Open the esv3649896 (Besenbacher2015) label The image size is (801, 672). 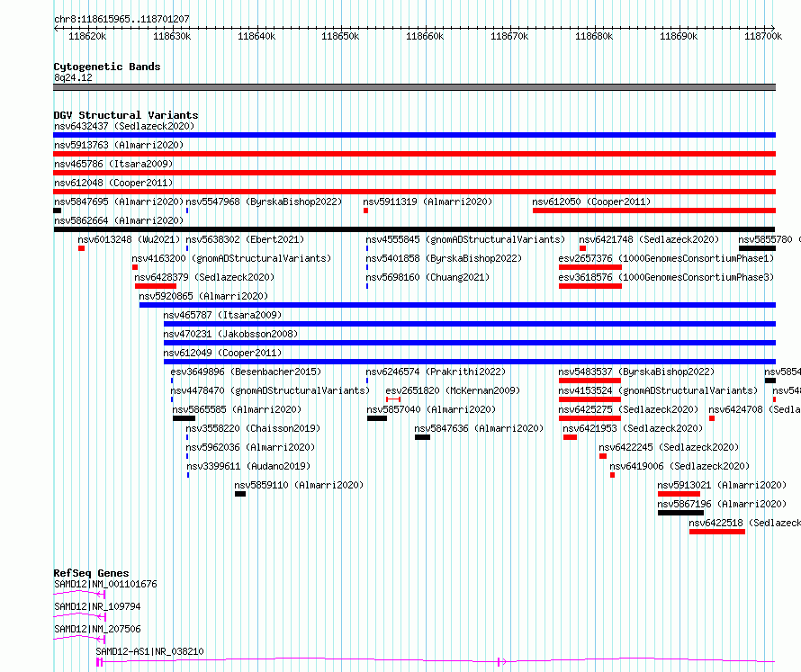247,372
